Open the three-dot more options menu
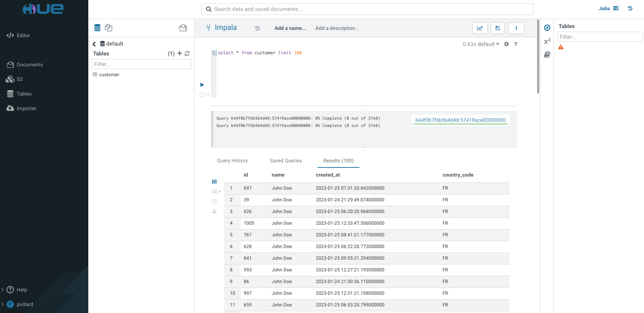This screenshot has width=644, height=313. click(x=516, y=28)
